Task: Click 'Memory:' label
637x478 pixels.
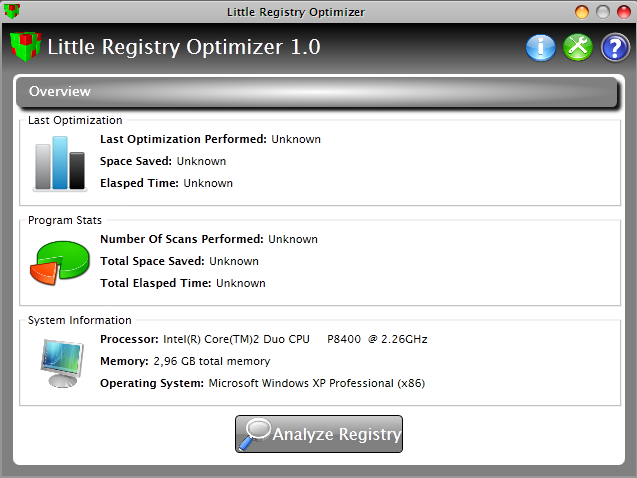Action: [x=124, y=361]
